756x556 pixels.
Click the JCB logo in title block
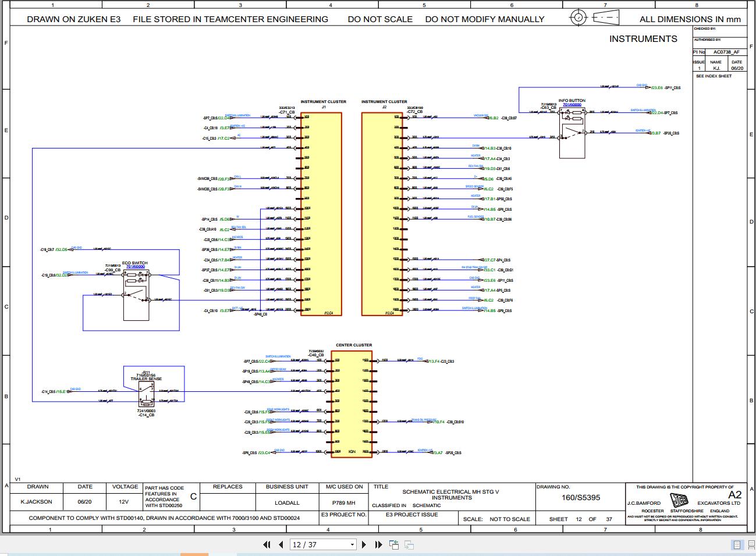click(x=679, y=500)
